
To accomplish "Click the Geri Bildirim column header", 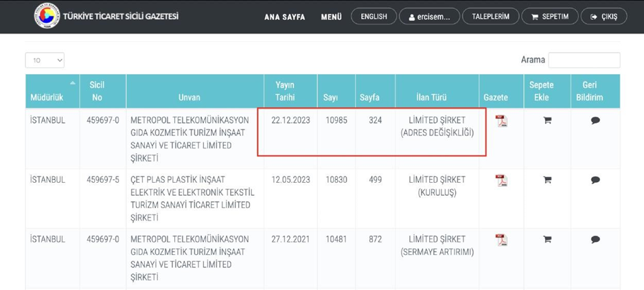I will click(595, 91).
